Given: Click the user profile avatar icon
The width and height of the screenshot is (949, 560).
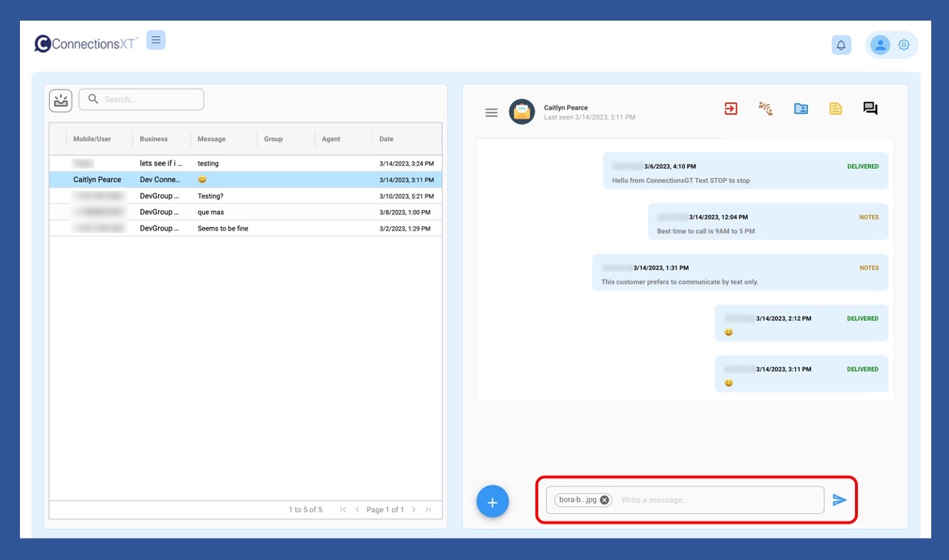Looking at the screenshot, I should (880, 45).
